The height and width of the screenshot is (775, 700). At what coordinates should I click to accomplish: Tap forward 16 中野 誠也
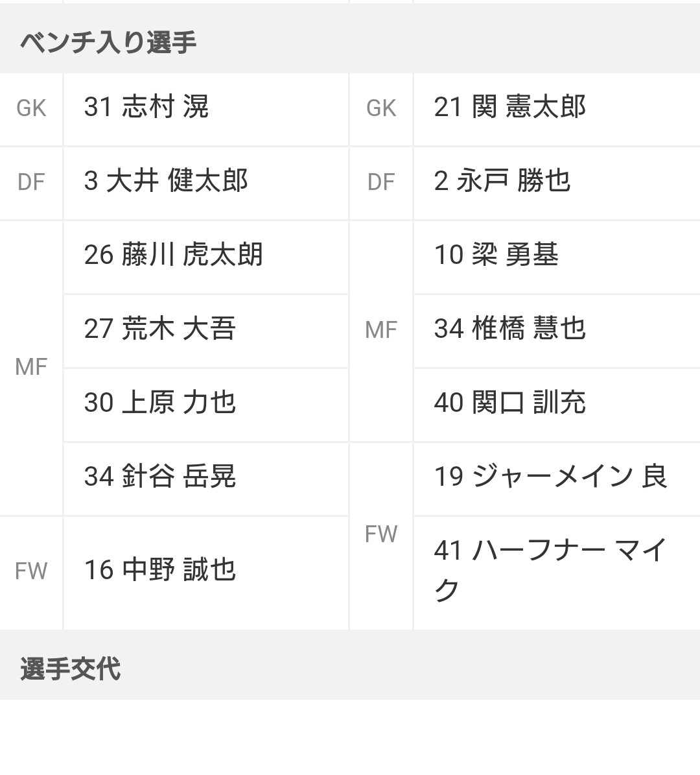pyautogui.click(x=160, y=571)
